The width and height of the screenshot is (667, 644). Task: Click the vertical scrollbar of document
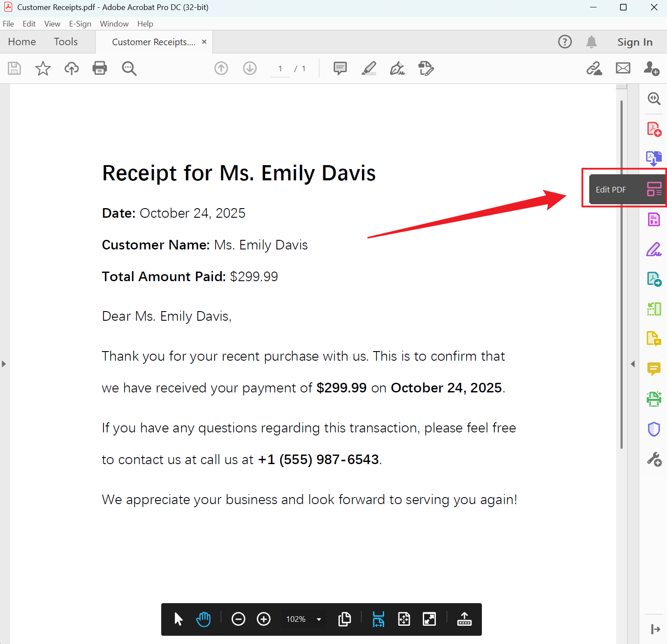coord(621,274)
